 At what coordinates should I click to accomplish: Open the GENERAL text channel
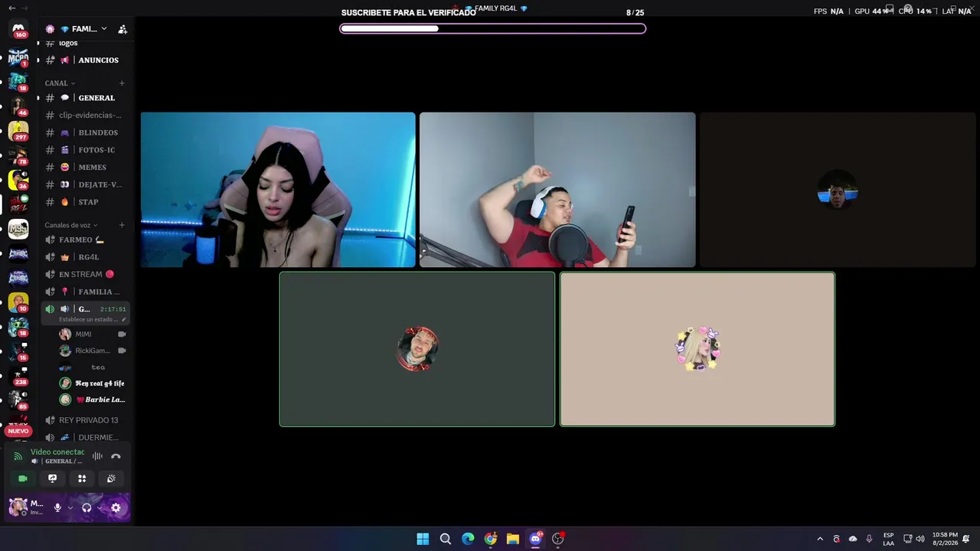coord(85,98)
